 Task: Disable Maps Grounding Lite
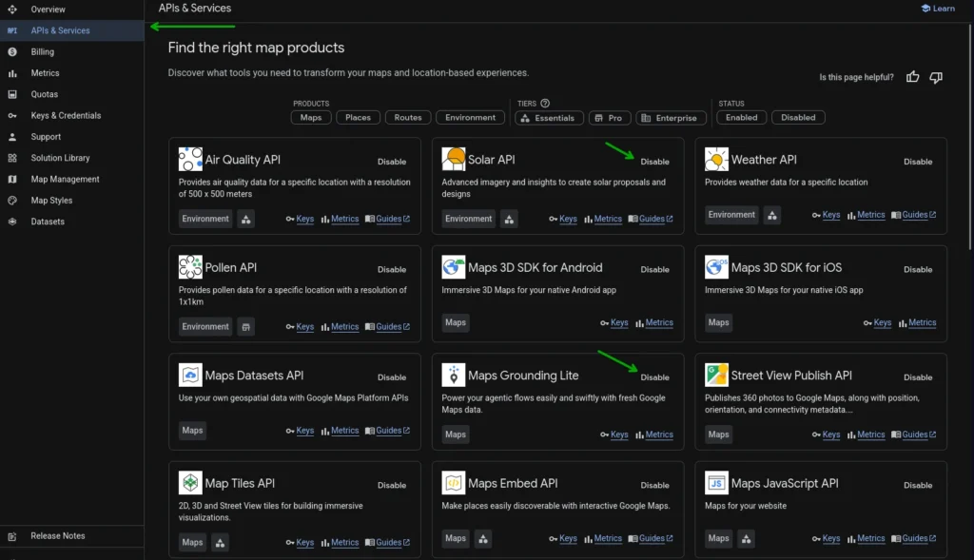[654, 377]
